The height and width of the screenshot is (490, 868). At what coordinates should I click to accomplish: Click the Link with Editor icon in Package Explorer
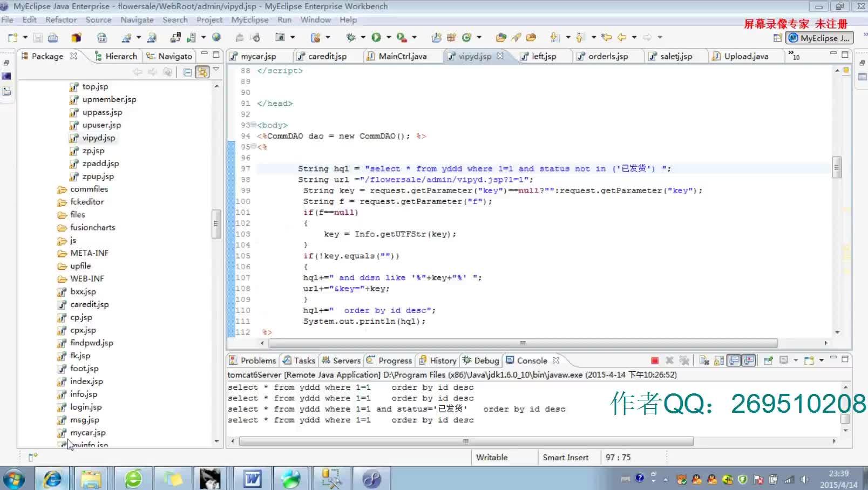pyautogui.click(x=202, y=71)
